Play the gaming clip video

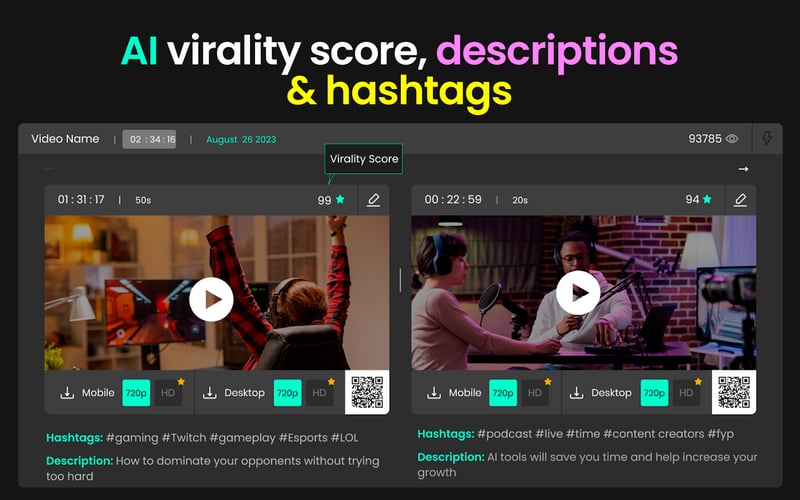pos(211,299)
